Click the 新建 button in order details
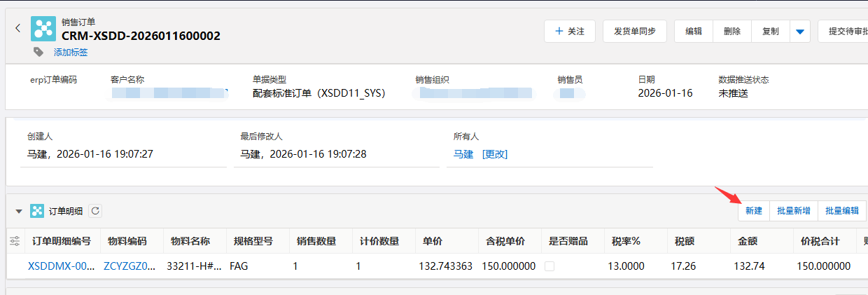 pyautogui.click(x=753, y=211)
